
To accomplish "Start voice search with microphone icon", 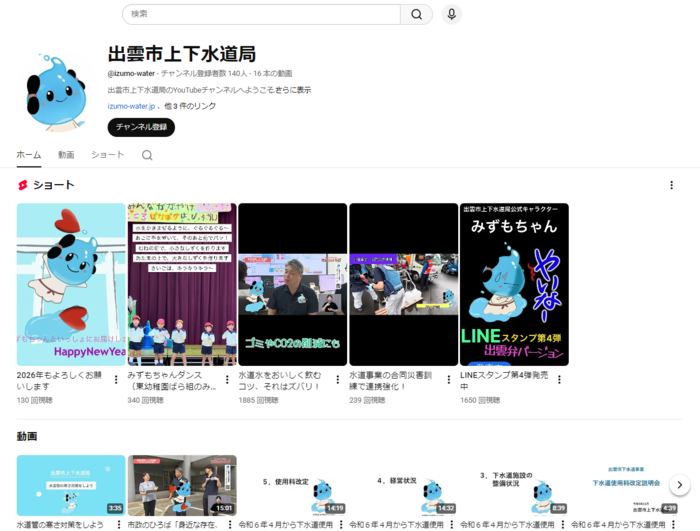I will (451, 14).
